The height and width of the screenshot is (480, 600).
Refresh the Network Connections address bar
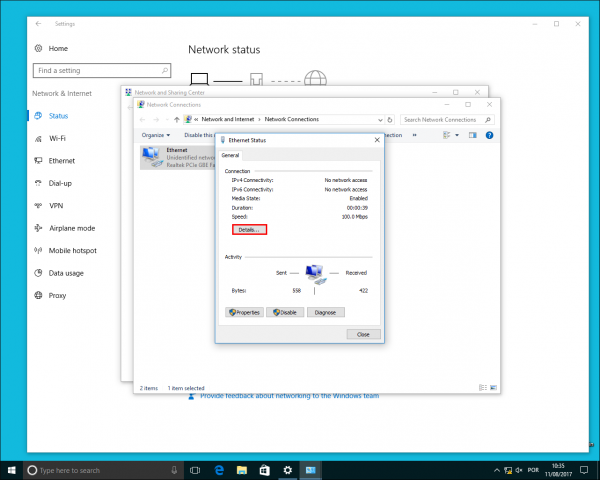(390, 120)
